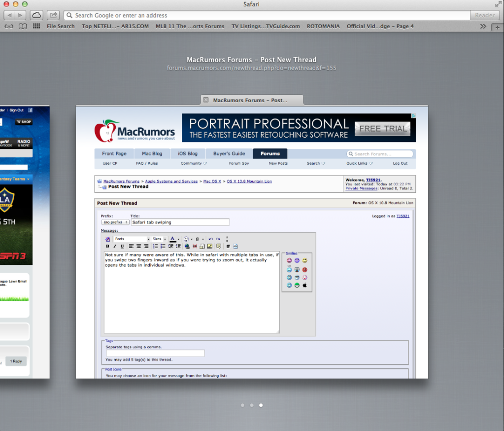Click the attachment paperclip icon
This screenshot has width=504, height=431.
(x=198, y=239)
